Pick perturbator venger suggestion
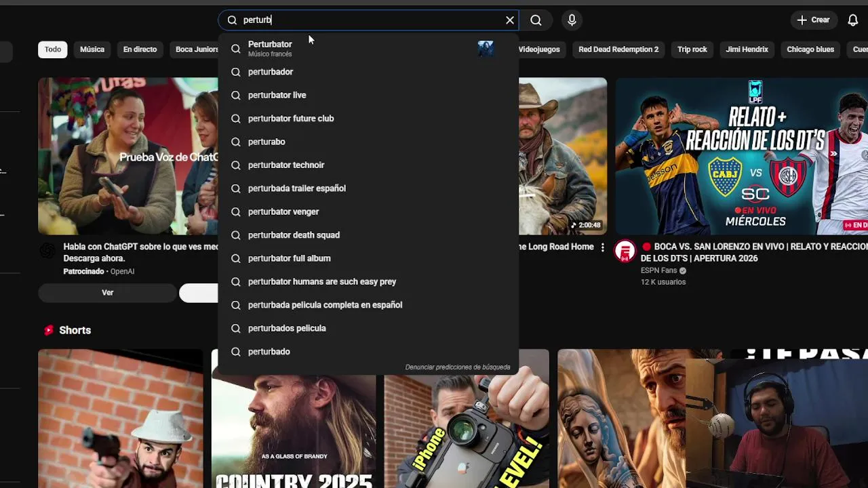 click(x=368, y=211)
